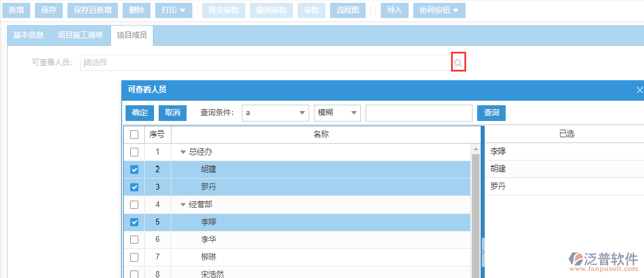Click the magnifier icon beside 可查看人员 field
Image resolution: width=644 pixels, height=278 pixels.
pos(458,63)
